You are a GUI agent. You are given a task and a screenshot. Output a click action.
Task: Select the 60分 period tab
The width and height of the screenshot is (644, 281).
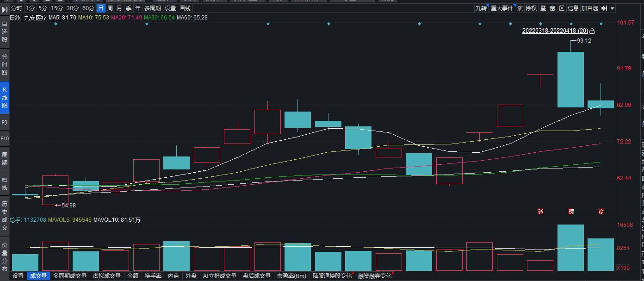(88, 8)
